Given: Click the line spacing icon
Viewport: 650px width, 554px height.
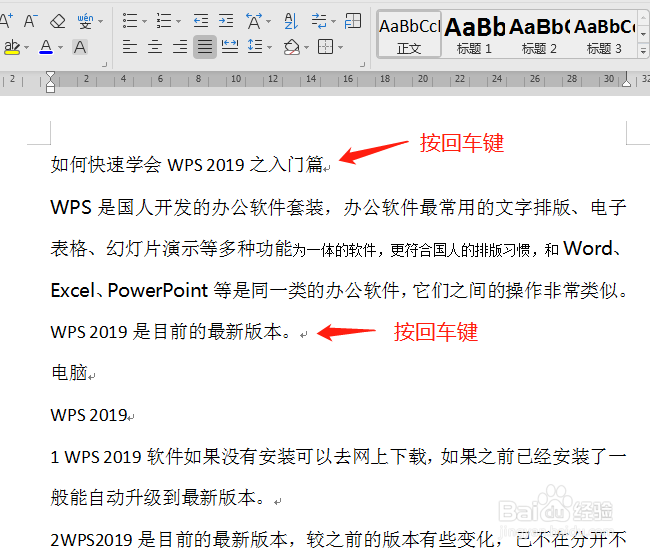Looking at the screenshot, I should 255,47.
